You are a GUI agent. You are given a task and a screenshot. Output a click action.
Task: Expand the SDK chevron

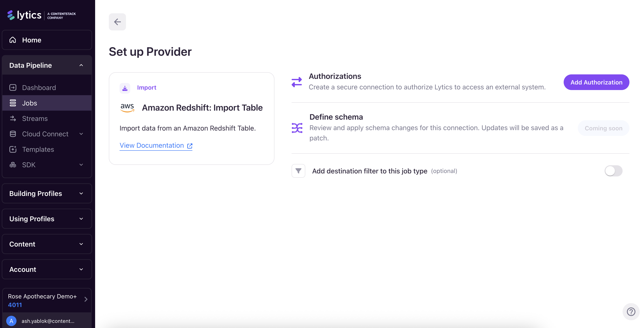(x=81, y=165)
